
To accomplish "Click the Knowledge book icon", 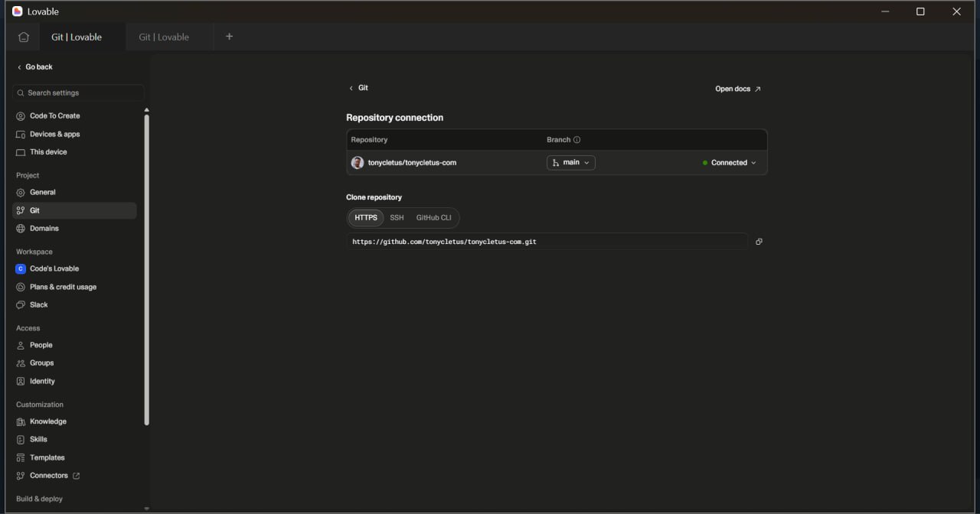I will (21, 422).
